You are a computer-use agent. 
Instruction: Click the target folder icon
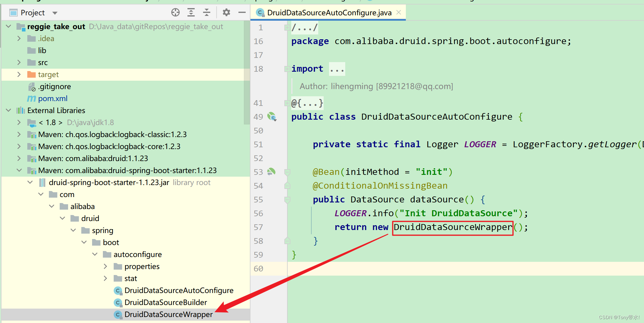pyautogui.click(x=31, y=74)
